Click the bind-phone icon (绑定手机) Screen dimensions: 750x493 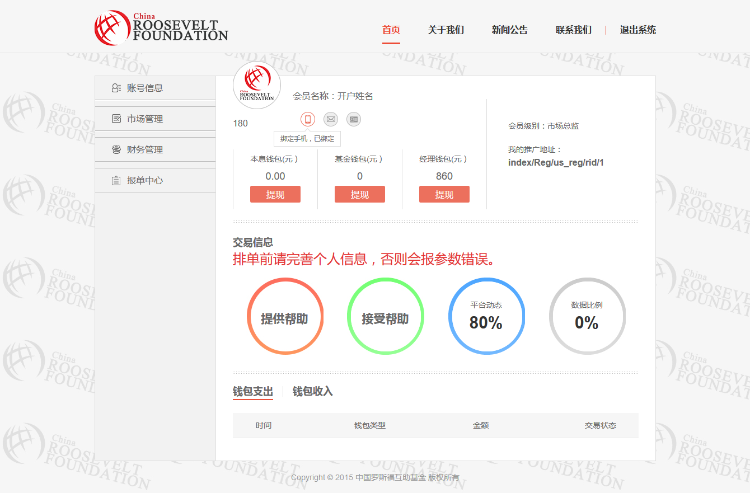tap(308, 119)
